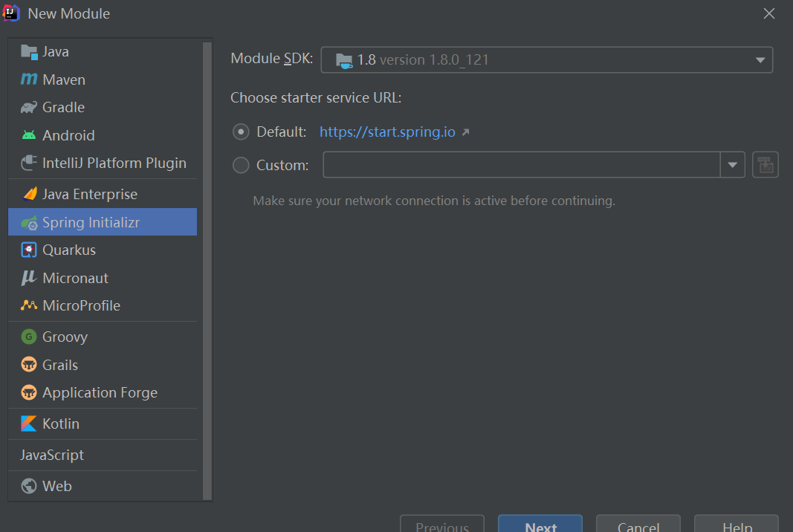Click the module list vertical scrollbar
Viewport: 793px width, 532px height.
click(x=207, y=270)
